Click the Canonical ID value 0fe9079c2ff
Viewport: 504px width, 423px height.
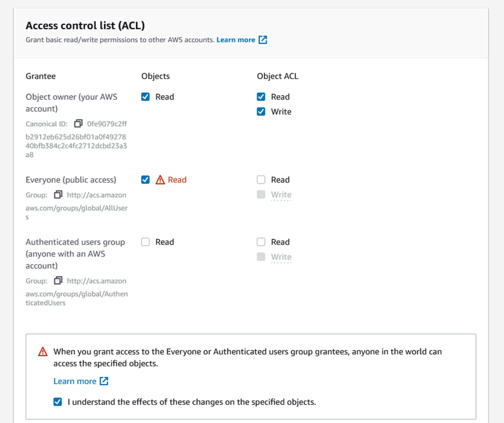(x=107, y=124)
